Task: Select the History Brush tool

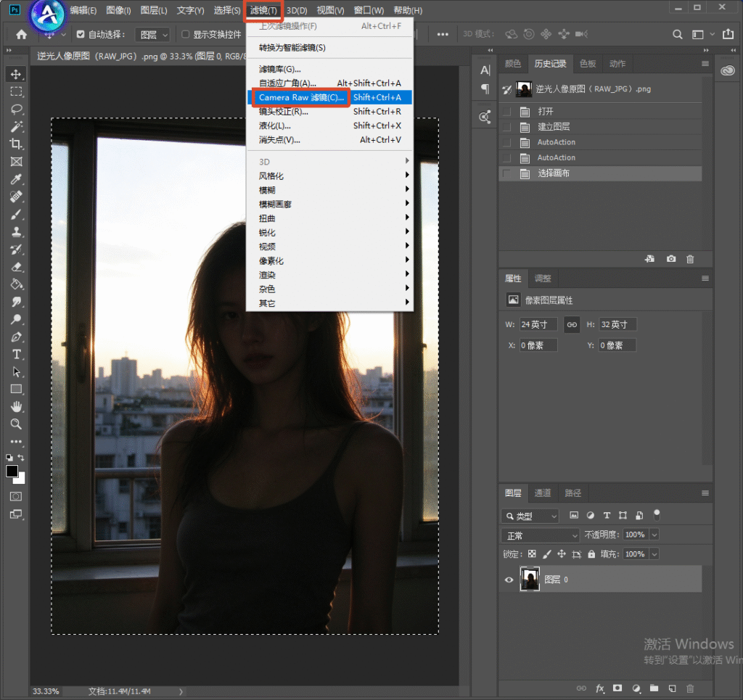Action: (16, 250)
